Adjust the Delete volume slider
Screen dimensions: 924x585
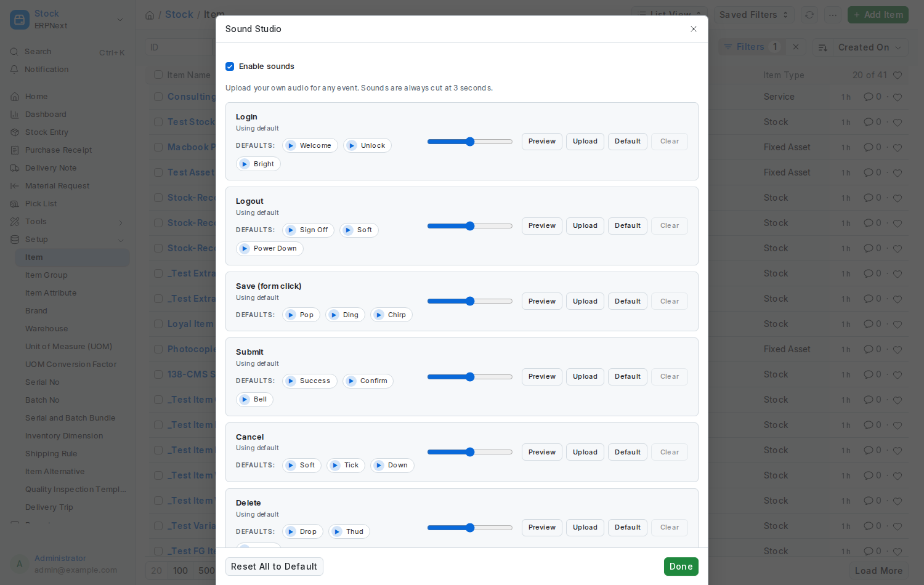click(470, 528)
